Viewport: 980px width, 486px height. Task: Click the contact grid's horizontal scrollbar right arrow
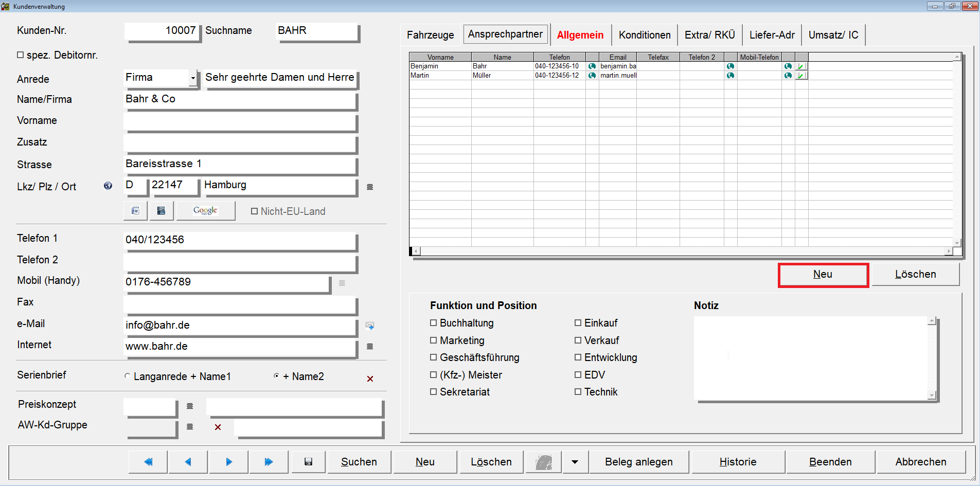coord(949,251)
